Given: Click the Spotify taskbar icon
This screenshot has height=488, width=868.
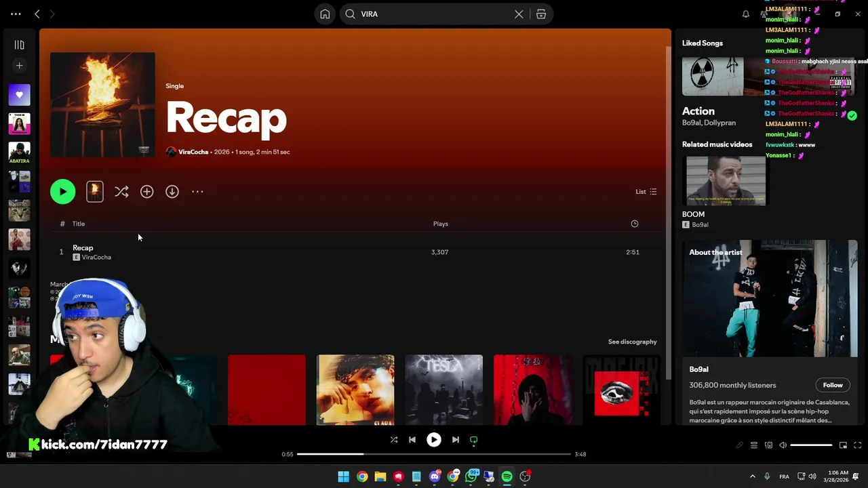Looking at the screenshot, I should 507,476.
